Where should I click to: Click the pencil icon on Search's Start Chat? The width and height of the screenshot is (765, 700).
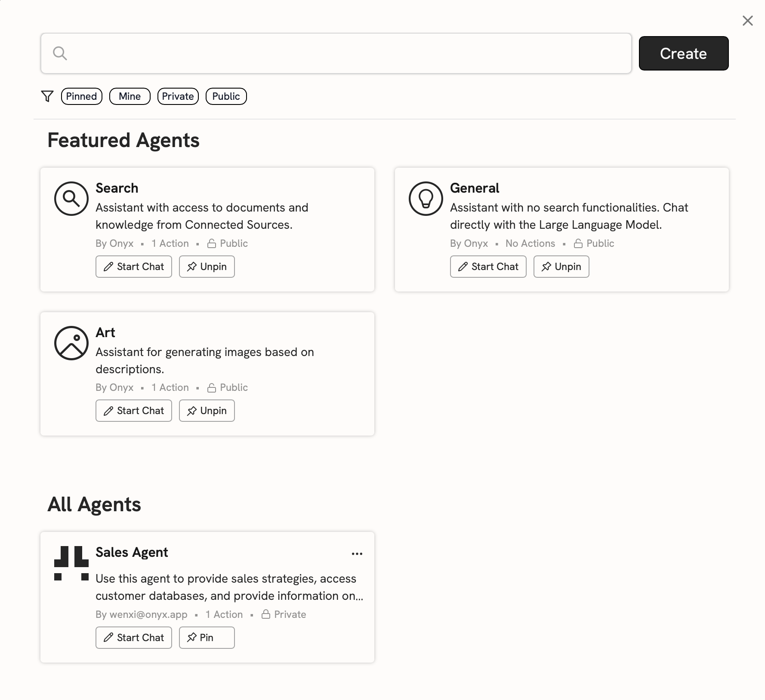tap(108, 267)
